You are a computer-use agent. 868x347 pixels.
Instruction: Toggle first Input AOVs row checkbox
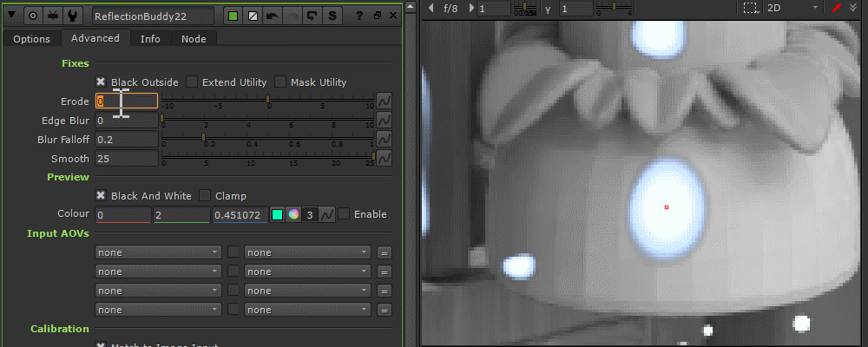[x=233, y=252]
